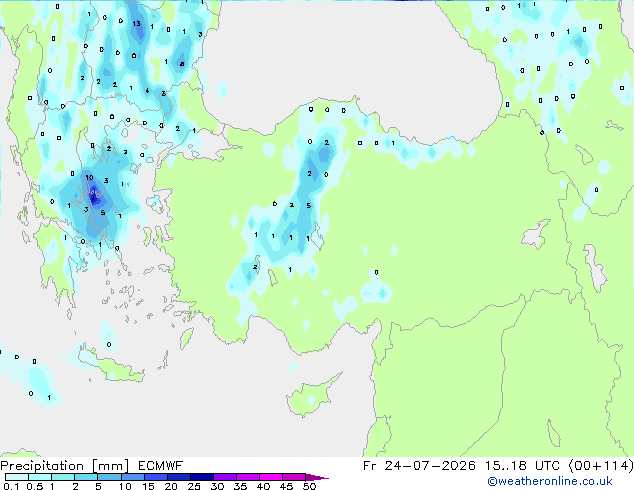Screen dimensions: 634x490
Task: Click the 'Precipitation [mm]' title label
Action: point(64,466)
